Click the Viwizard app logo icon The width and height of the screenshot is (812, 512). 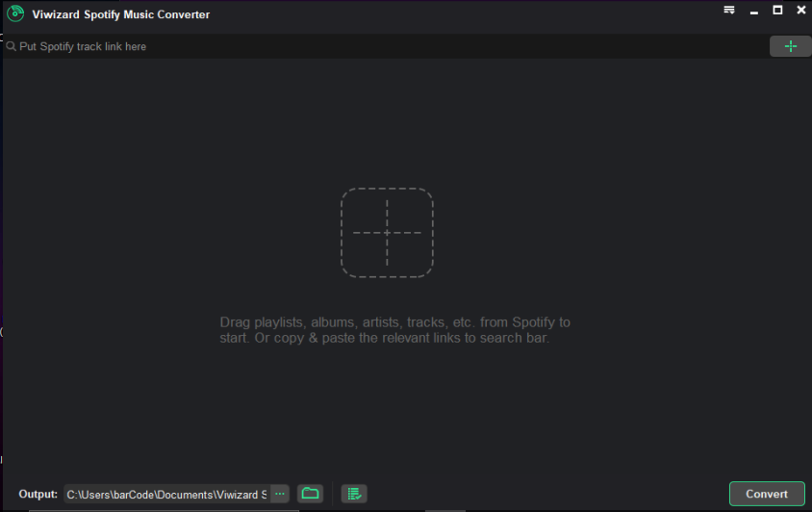coord(15,14)
